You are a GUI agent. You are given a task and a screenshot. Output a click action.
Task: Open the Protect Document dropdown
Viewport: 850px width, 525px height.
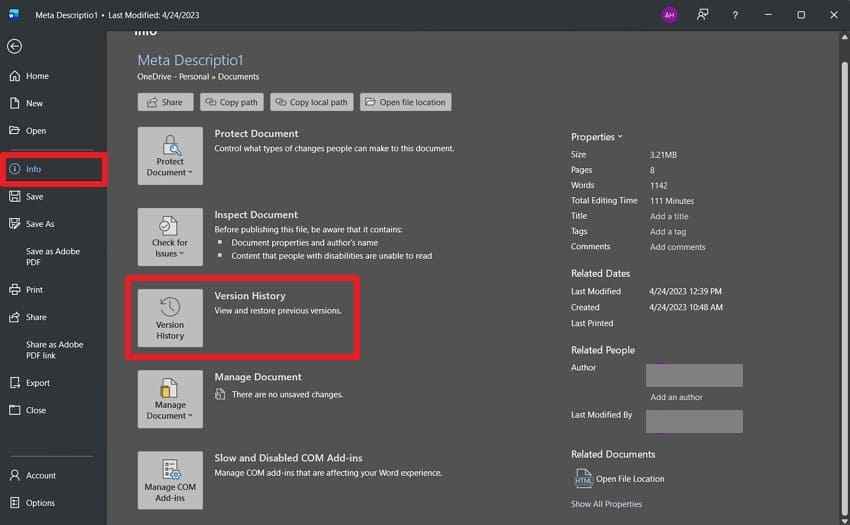[x=170, y=156]
